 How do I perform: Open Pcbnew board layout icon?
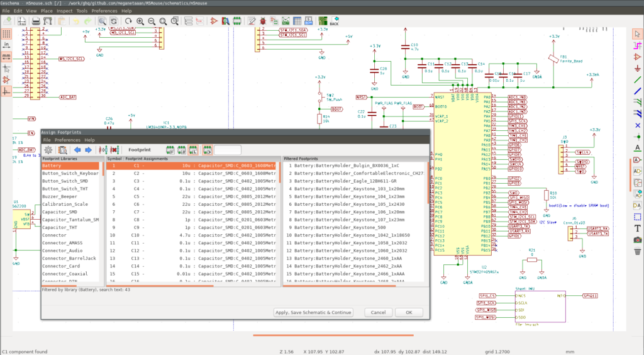click(x=323, y=21)
